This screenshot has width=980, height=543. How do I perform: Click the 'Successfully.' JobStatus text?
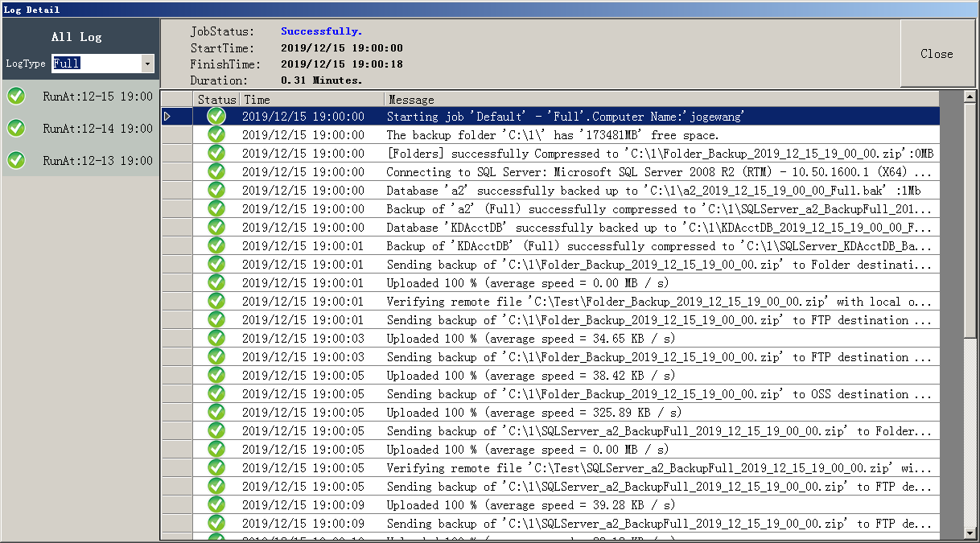(320, 31)
